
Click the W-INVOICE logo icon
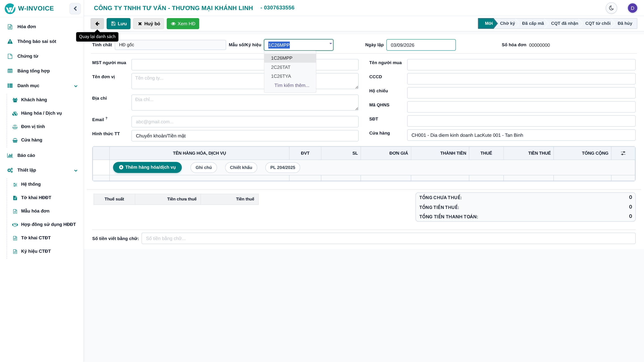10,8
